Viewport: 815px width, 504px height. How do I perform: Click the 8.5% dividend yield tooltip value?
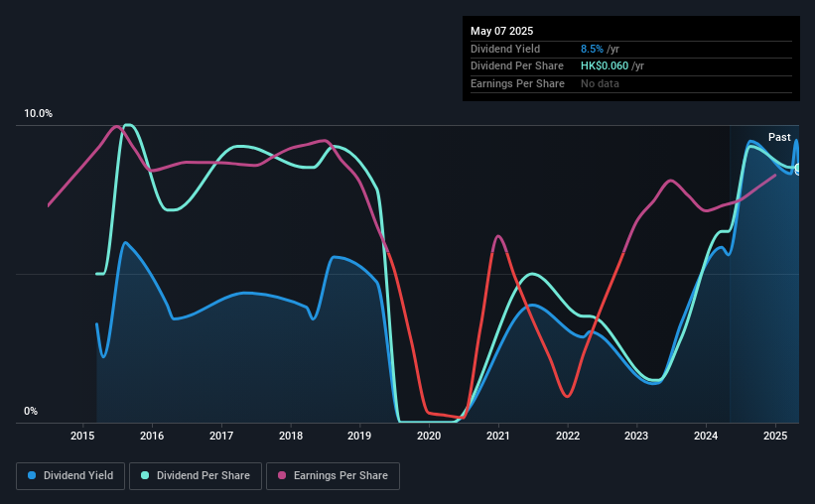592,49
